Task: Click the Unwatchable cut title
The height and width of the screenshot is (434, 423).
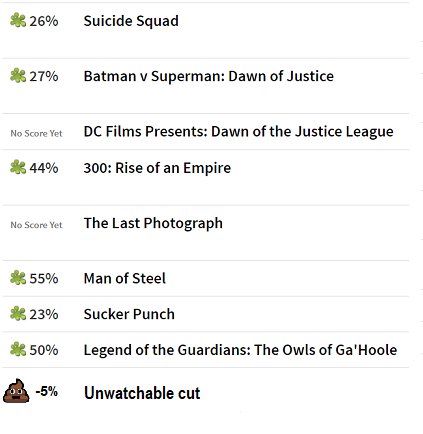Action: [x=142, y=393]
